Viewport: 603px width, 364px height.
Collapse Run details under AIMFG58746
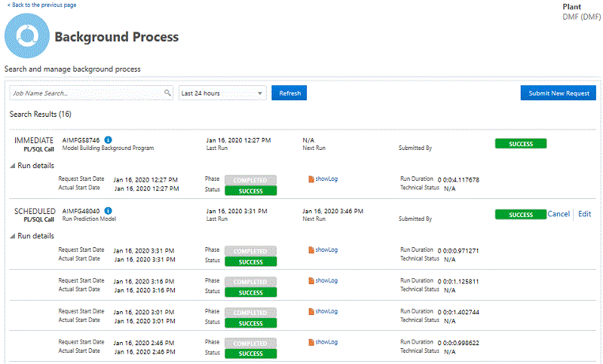12,166
